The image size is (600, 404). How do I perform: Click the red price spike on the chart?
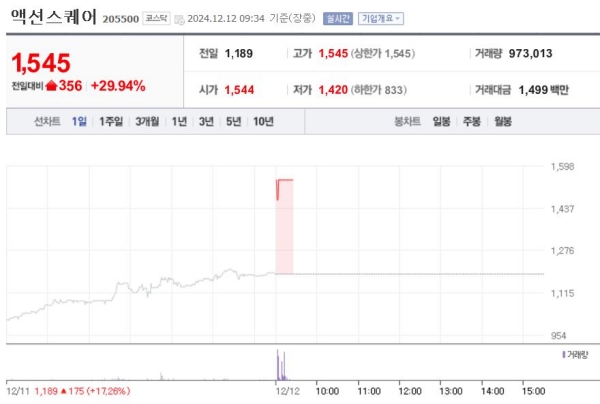pos(284,225)
